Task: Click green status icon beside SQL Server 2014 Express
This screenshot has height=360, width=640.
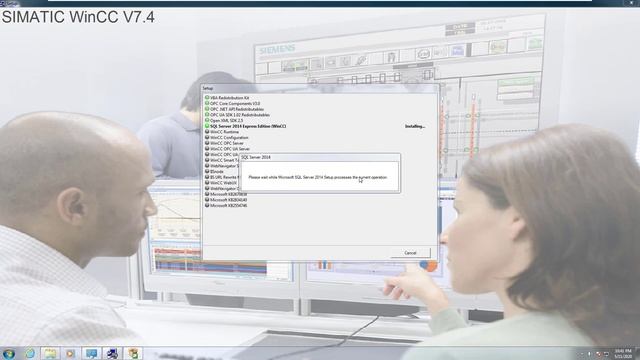Action: (207, 127)
